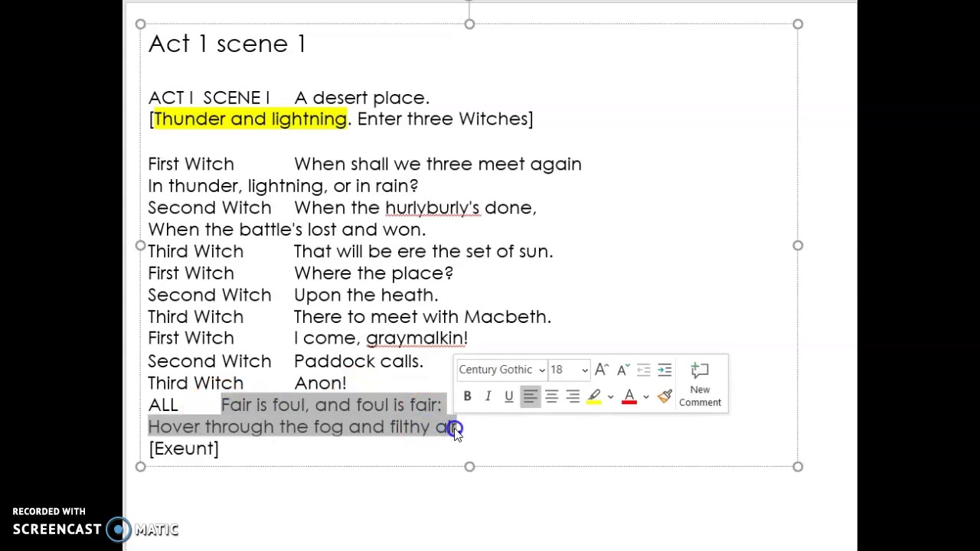The height and width of the screenshot is (551, 980).
Task: Click 'That will be ere the set of sun.'
Action: (x=423, y=251)
